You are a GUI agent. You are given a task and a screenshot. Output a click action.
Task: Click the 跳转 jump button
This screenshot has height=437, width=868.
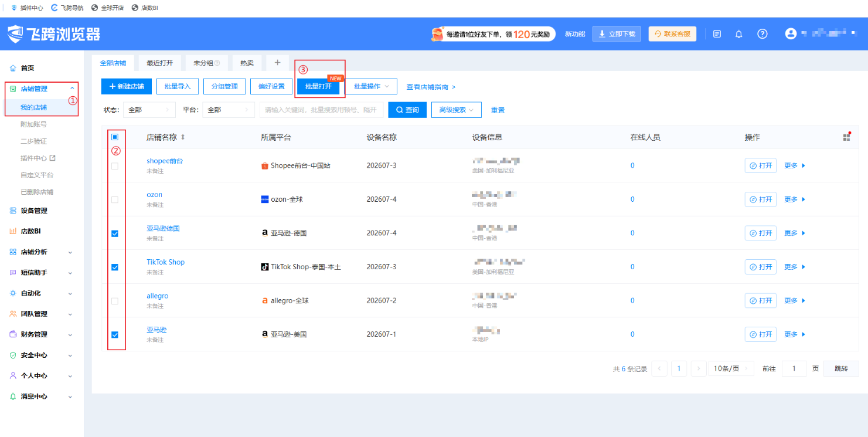click(x=841, y=369)
